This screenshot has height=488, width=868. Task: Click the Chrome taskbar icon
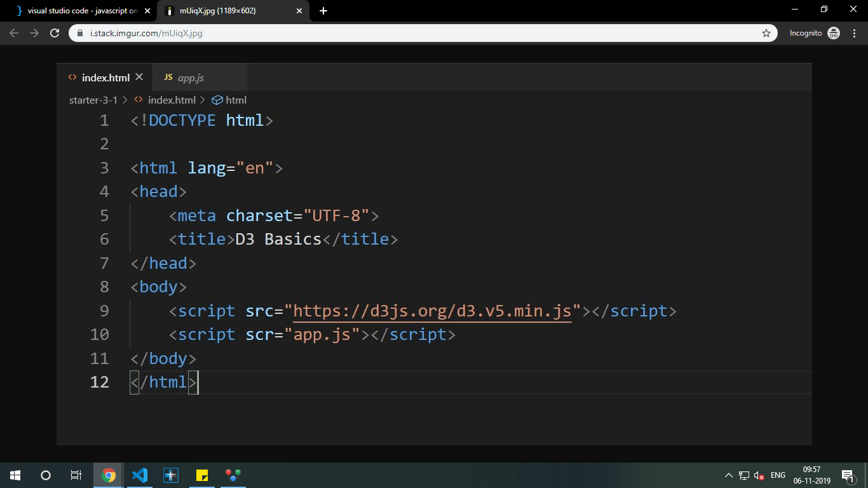[x=109, y=475]
